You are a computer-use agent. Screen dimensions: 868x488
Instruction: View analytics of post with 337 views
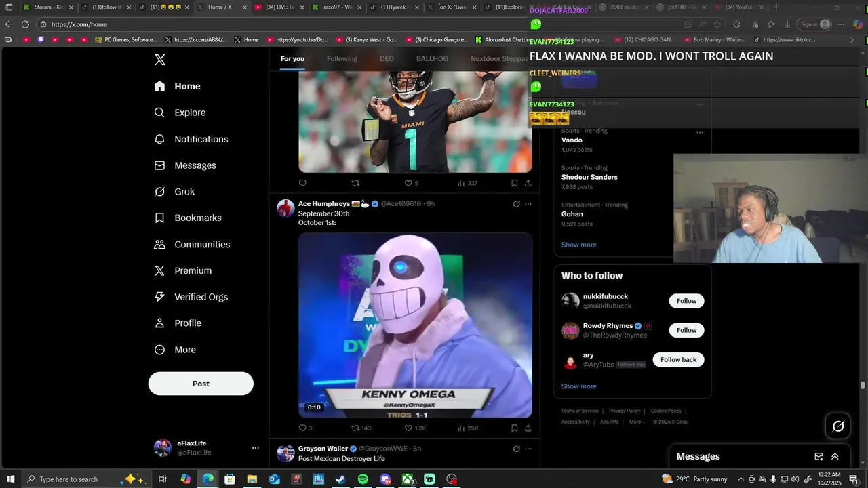[x=467, y=183]
